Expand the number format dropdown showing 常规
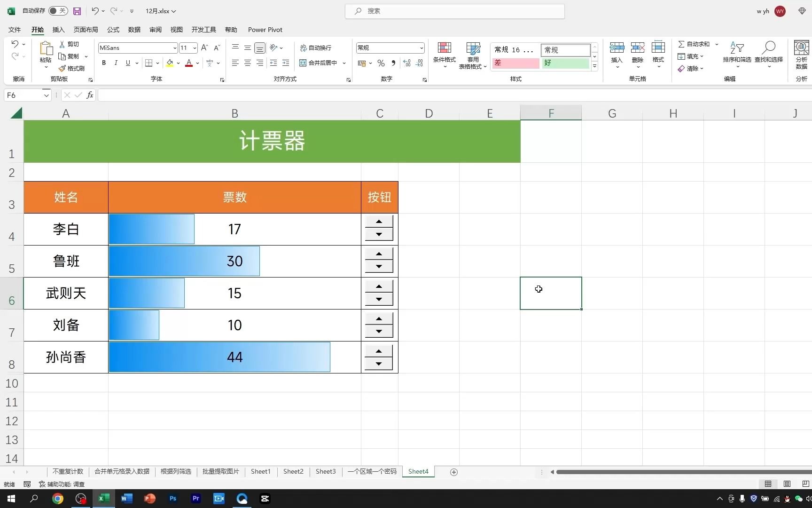Viewport: 812px width, 508px height. (x=421, y=48)
